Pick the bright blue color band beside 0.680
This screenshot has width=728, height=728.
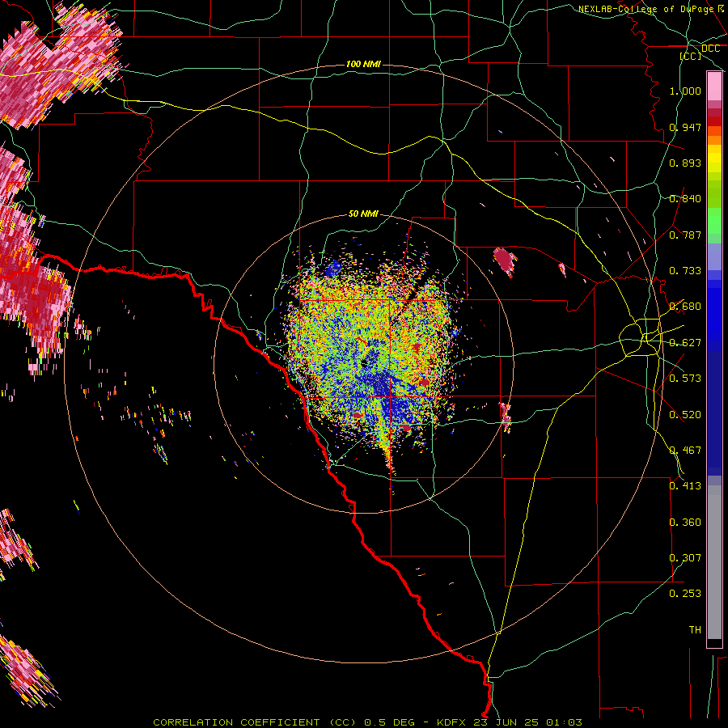pos(714,309)
